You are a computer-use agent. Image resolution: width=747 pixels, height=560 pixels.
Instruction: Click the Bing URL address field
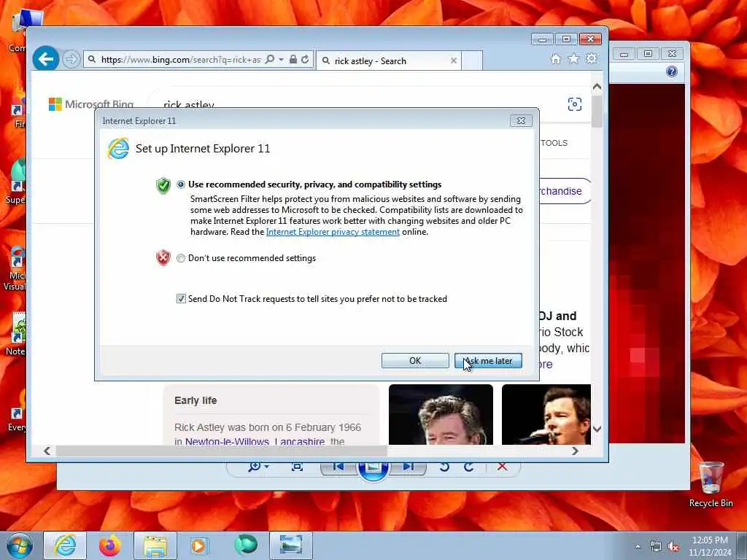(x=180, y=60)
